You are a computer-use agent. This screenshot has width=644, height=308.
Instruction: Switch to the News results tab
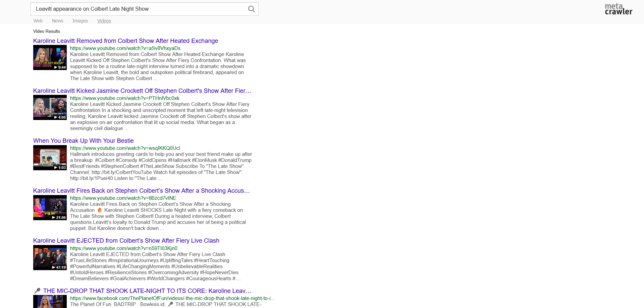pyautogui.click(x=57, y=21)
